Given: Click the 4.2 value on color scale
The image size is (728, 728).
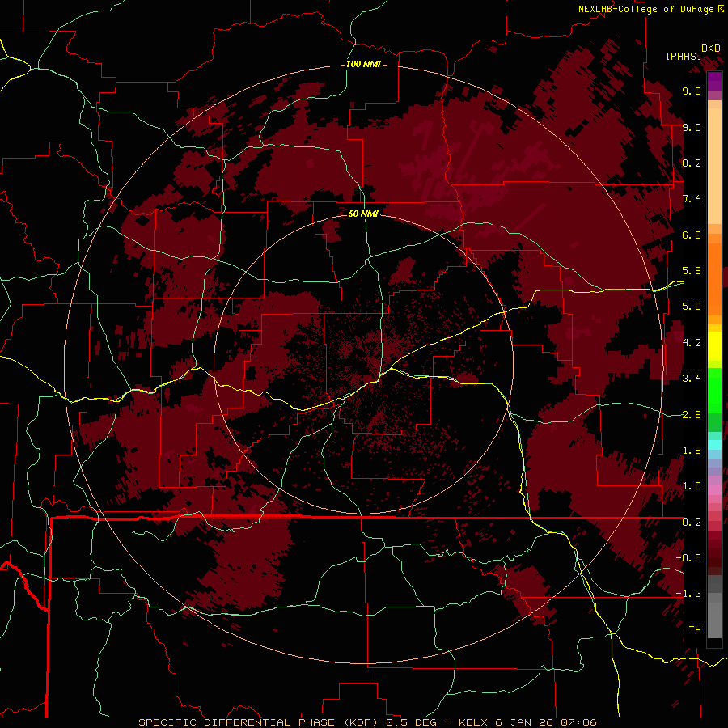Looking at the screenshot, I should [x=692, y=343].
